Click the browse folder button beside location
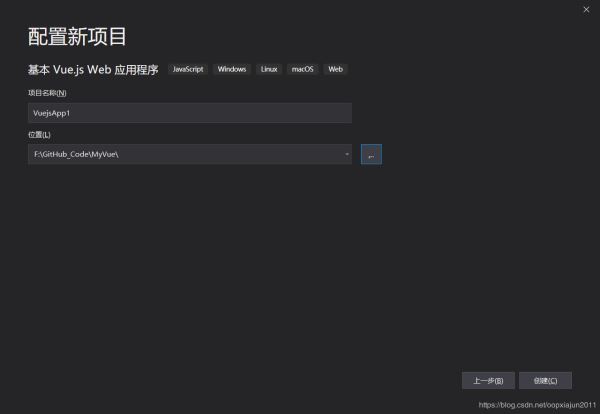Viewport: 600px width, 414px height. (x=371, y=154)
